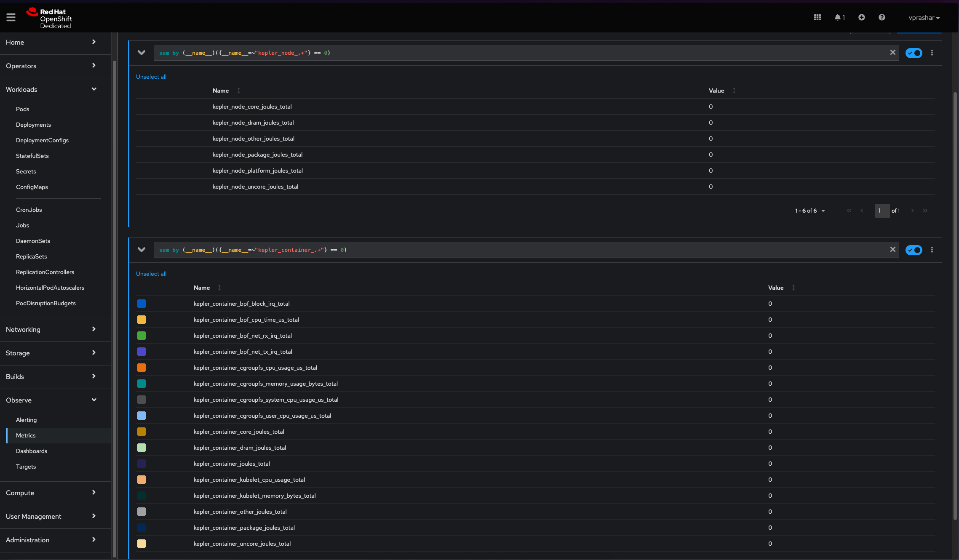Click the color swatch next to kepler_container_dram_joules_total
The image size is (959, 560).
(141, 448)
